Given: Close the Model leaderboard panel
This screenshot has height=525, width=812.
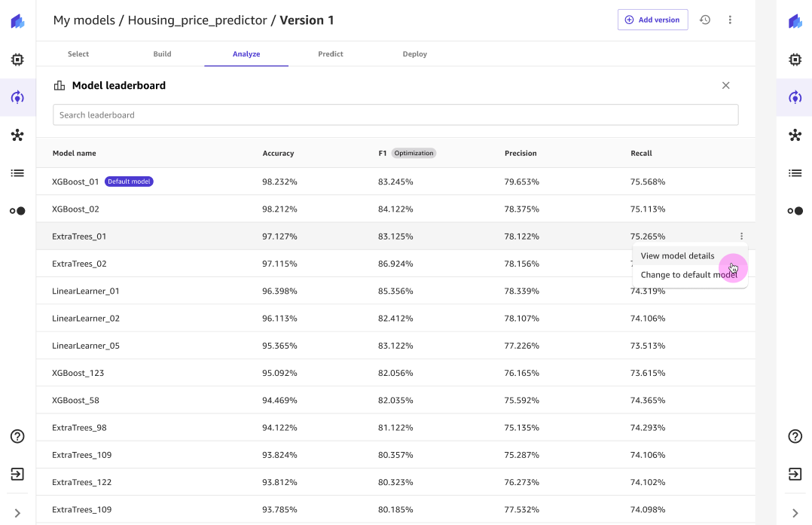Looking at the screenshot, I should [726, 85].
